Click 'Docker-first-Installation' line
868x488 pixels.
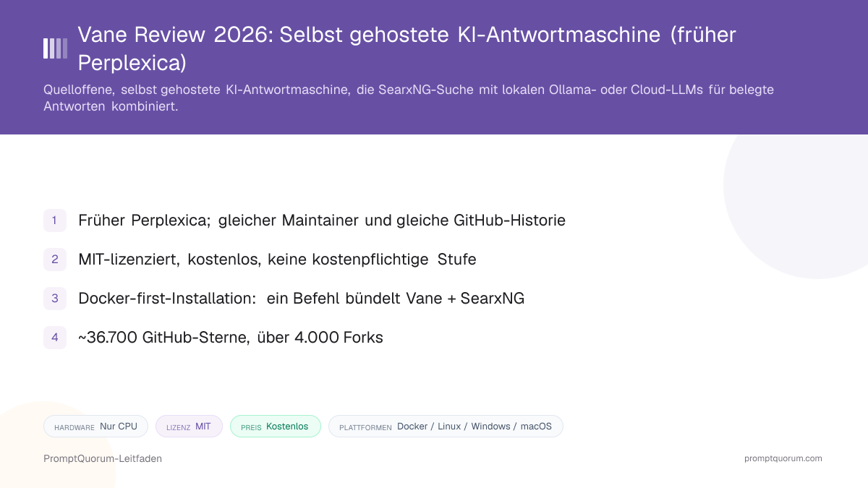301,298
